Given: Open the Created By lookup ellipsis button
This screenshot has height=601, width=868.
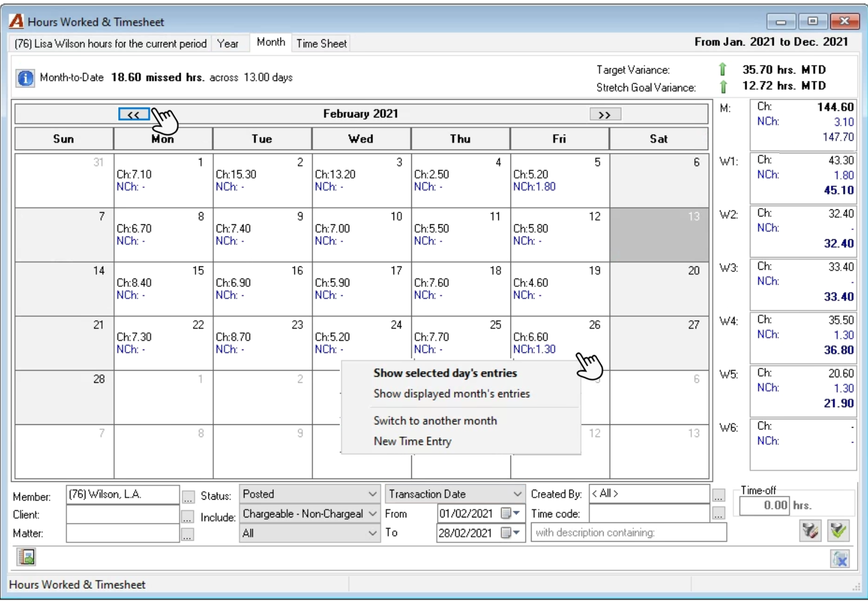Looking at the screenshot, I should (x=718, y=495).
